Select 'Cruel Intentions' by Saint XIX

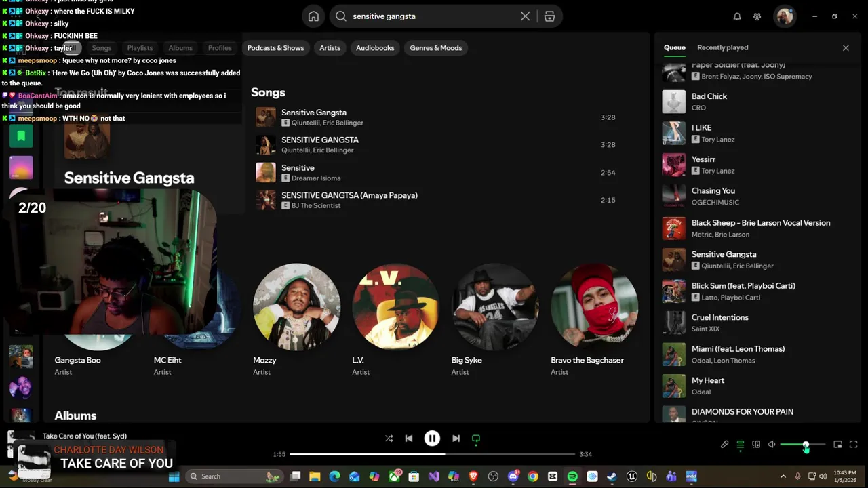[757, 323]
